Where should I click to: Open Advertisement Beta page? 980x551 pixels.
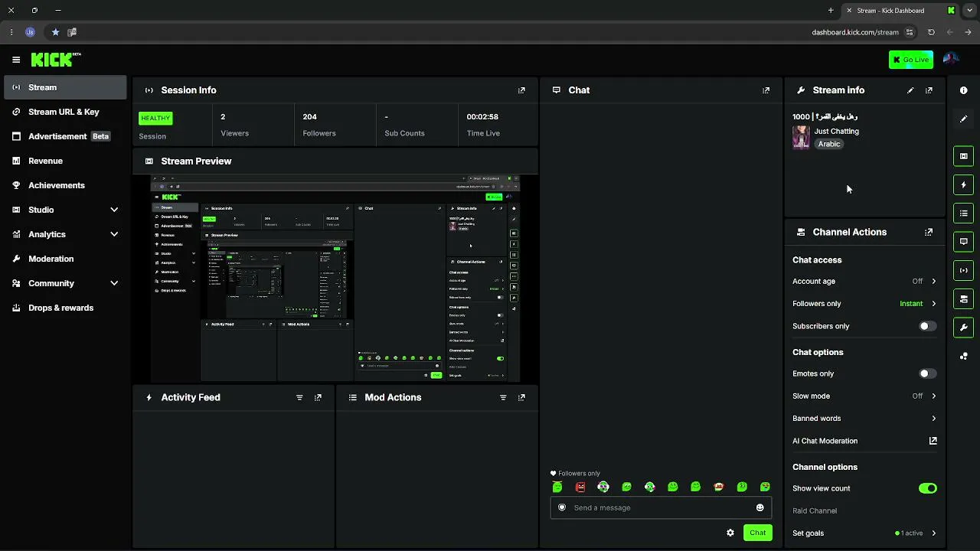[x=65, y=136]
